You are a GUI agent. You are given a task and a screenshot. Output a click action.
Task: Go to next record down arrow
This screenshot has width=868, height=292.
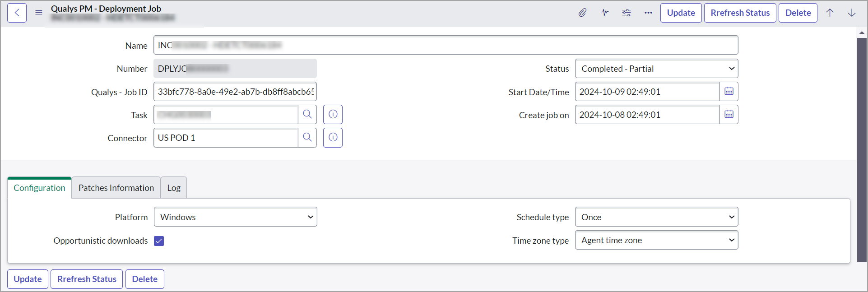pos(851,13)
